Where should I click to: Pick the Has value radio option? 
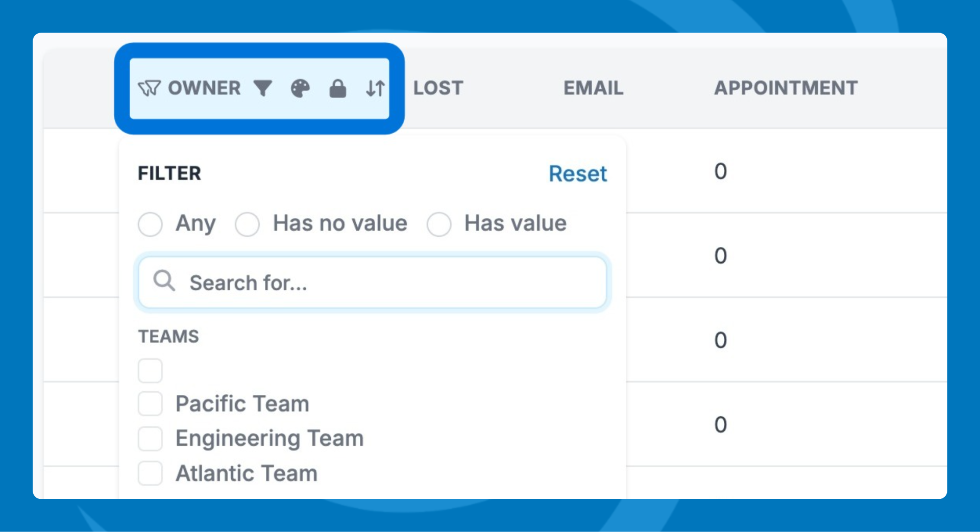tap(439, 224)
